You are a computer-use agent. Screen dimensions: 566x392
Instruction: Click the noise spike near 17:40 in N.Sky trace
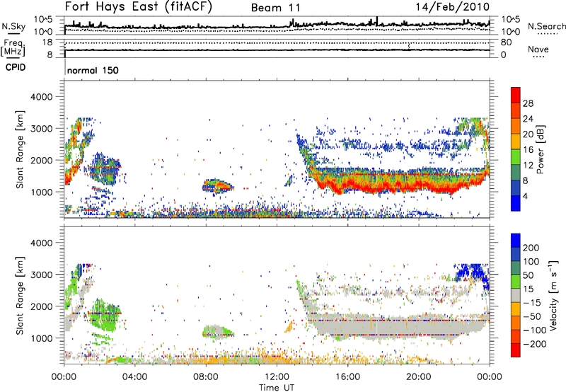[x=376, y=21]
